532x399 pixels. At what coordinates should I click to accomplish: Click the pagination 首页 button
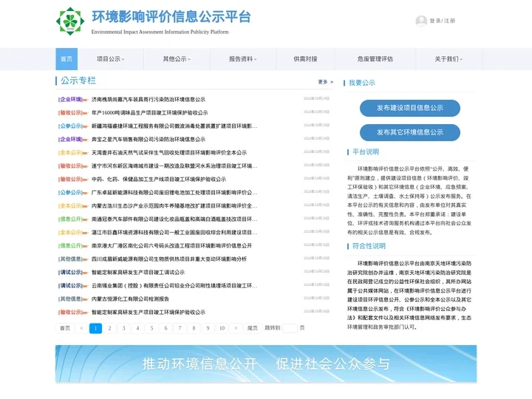tap(65, 328)
